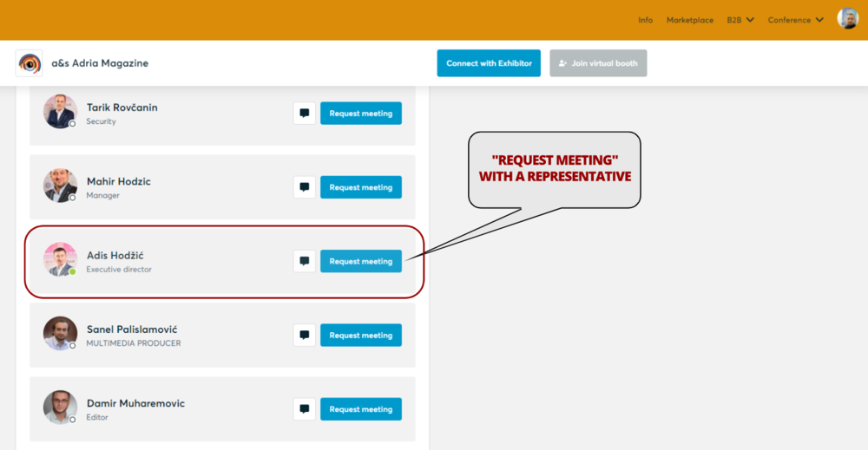The height and width of the screenshot is (450, 868).
Task: Open chat with Damir Muharemovic
Action: click(305, 409)
